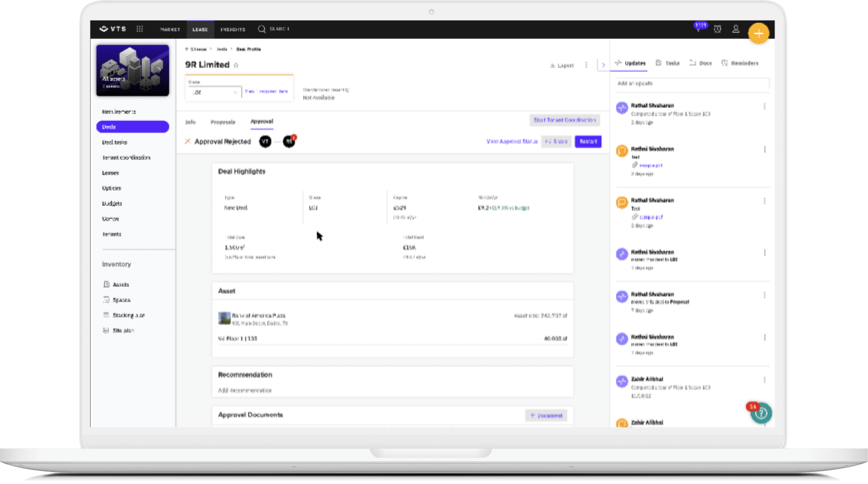Viewport: 868px width, 484px height.
Task: Open the Insights menu in top navigation
Action: tap(233, 30)
